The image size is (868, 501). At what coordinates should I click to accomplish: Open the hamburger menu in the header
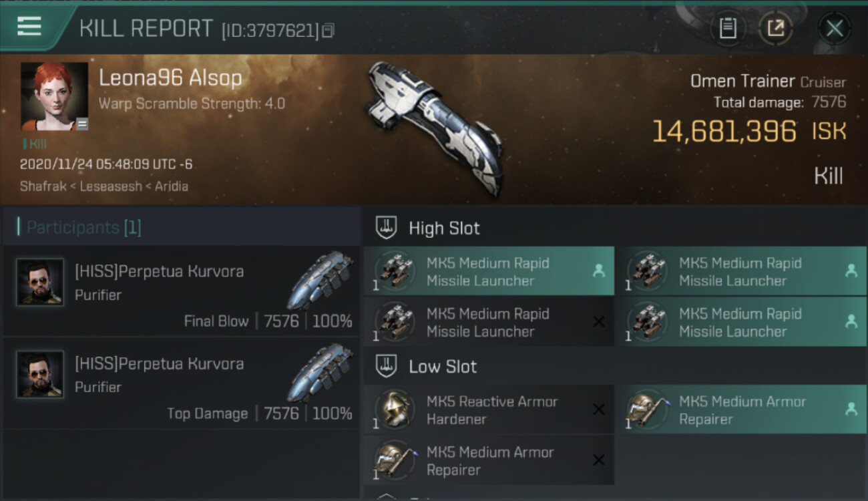pyautogui.click(x=29, y=26)
